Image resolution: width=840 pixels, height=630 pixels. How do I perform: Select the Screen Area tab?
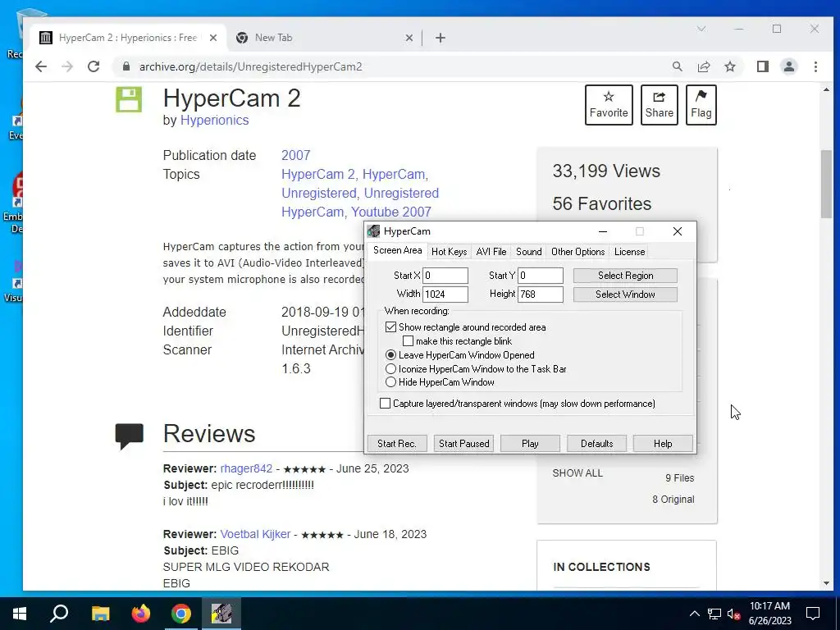(x=398, y=251)
